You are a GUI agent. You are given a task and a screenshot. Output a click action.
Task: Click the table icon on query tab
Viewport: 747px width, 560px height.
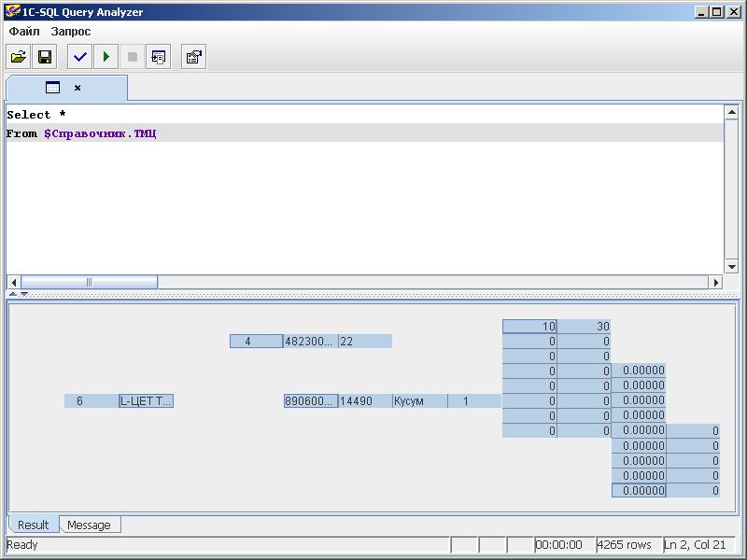tap(53, 88)
